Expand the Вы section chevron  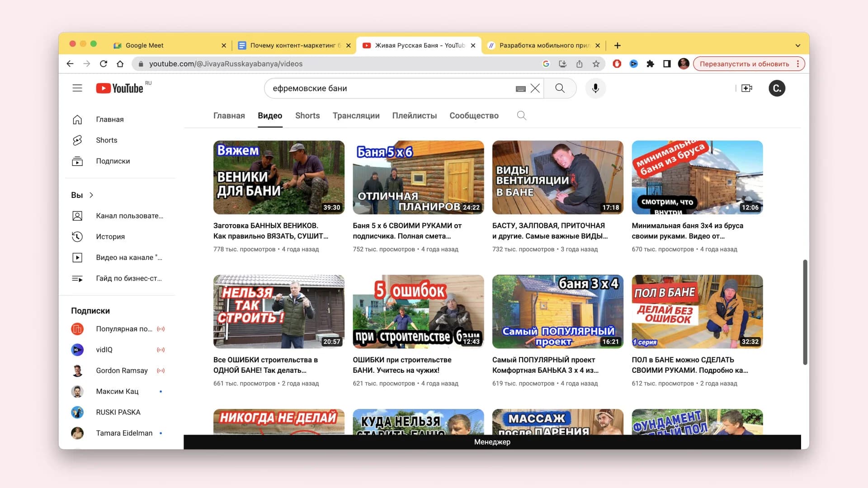point(91,195)
